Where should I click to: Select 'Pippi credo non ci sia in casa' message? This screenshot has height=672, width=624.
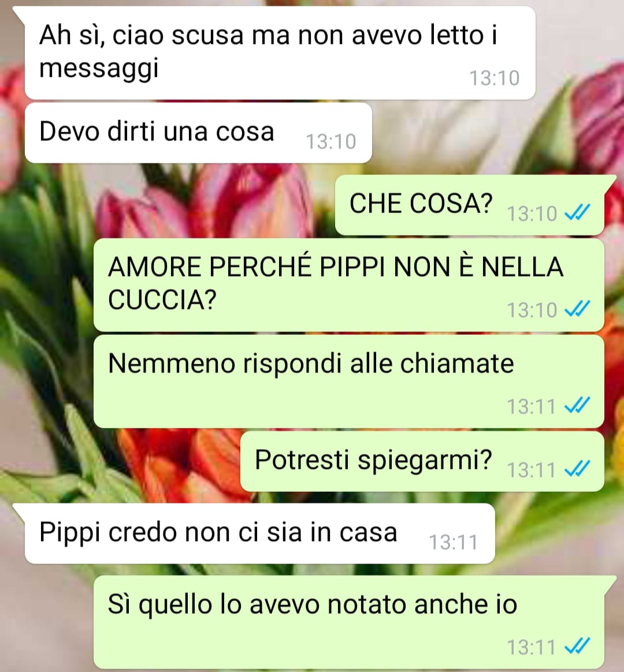coord(260,533)
